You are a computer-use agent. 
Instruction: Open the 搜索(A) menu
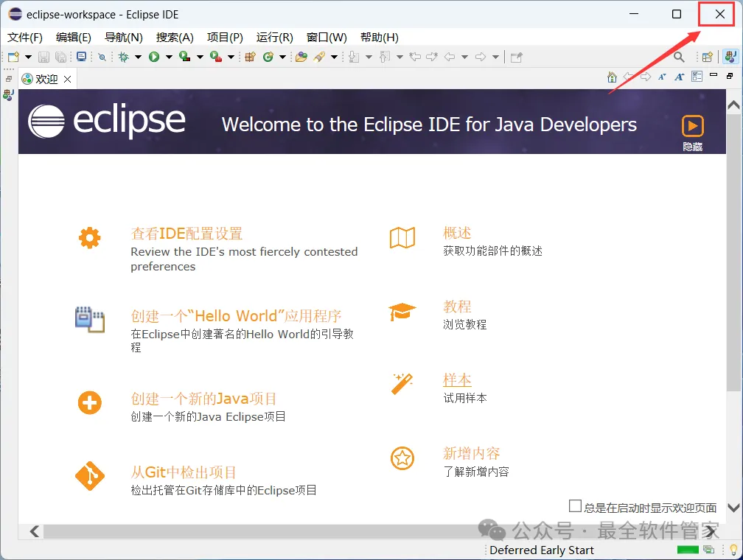pyautogui.click(x=175, y=37)
